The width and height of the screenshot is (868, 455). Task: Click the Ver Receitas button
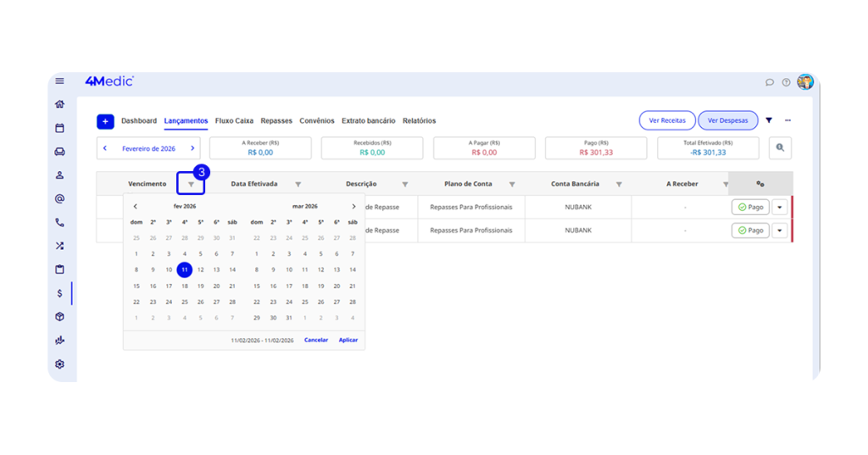coord(666,120)
